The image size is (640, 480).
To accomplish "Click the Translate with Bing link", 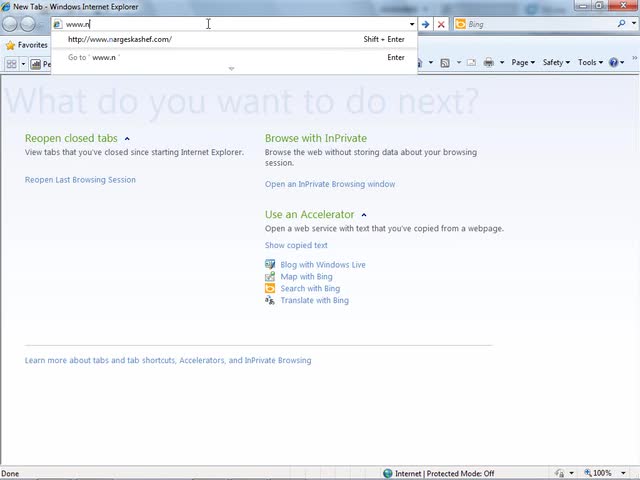I will 315,300.
